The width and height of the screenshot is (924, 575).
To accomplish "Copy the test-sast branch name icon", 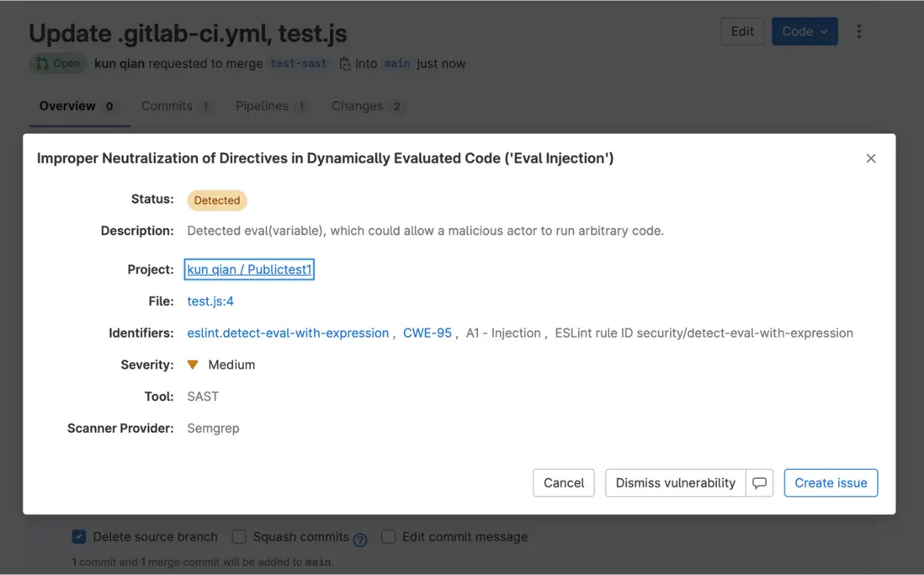I will click(x=345, y=64).
